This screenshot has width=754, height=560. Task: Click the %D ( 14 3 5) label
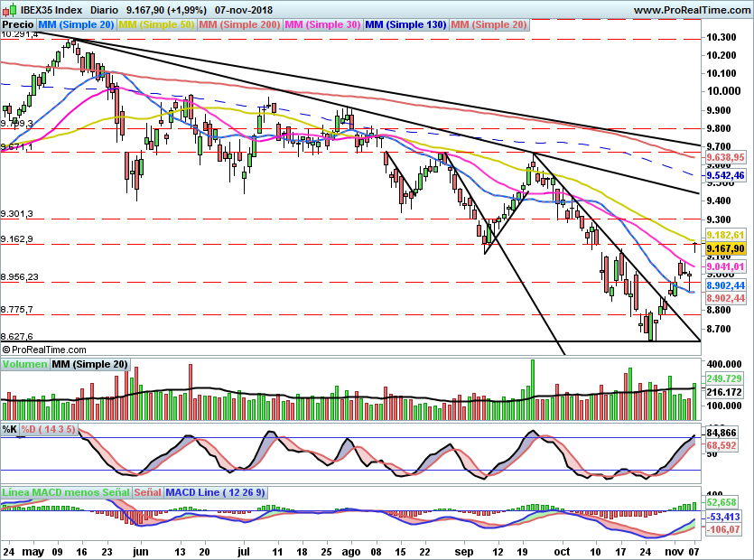(48, 429)
